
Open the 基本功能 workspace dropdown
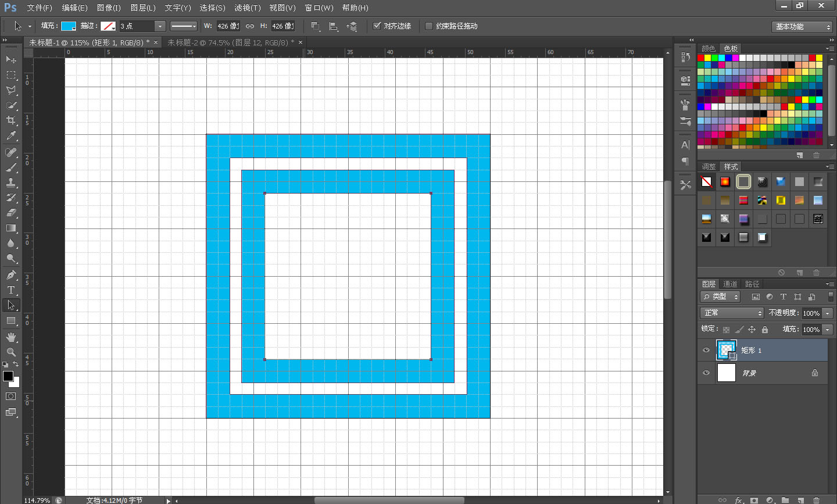coord(803,27)
